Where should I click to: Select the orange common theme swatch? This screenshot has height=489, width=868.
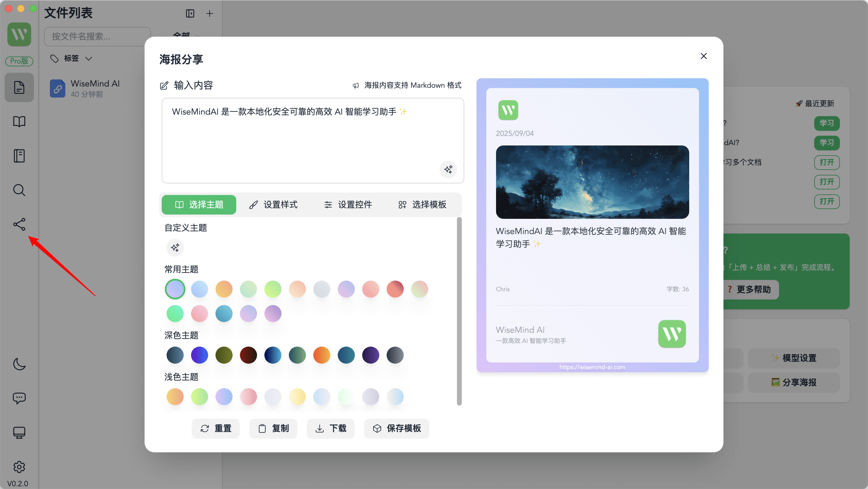coord(224,289)
